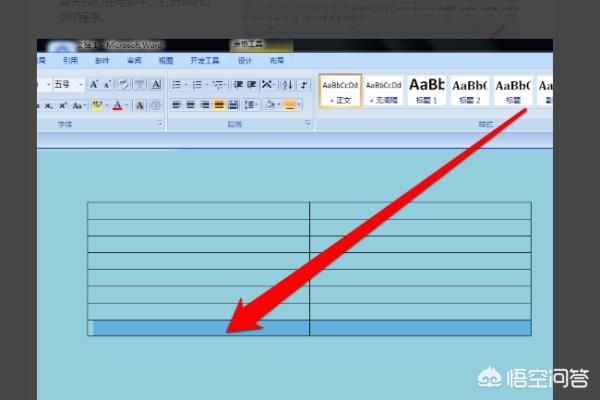Apply the 标题 2 style

470,91
